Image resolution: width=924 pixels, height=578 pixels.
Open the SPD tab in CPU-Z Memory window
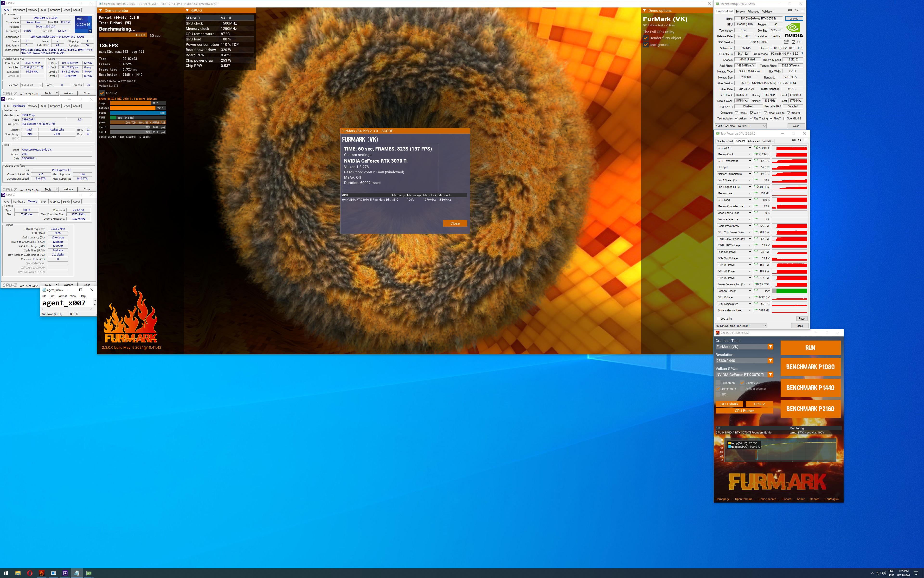43,202
